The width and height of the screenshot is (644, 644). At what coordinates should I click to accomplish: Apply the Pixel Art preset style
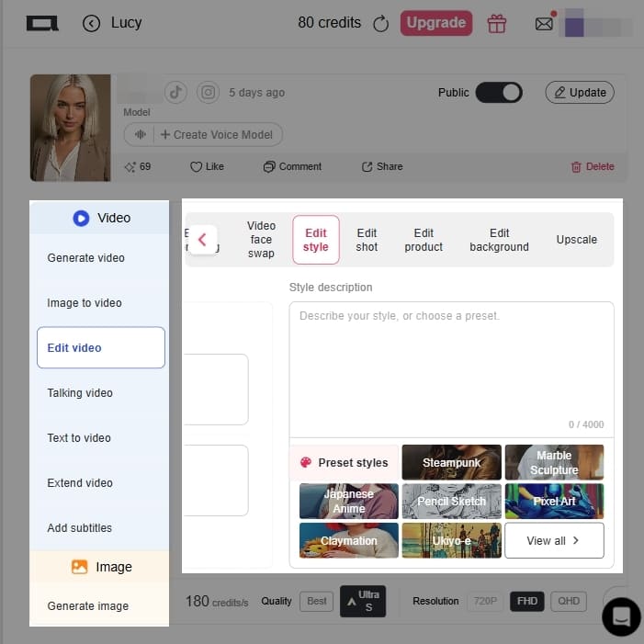pos(554,501)
